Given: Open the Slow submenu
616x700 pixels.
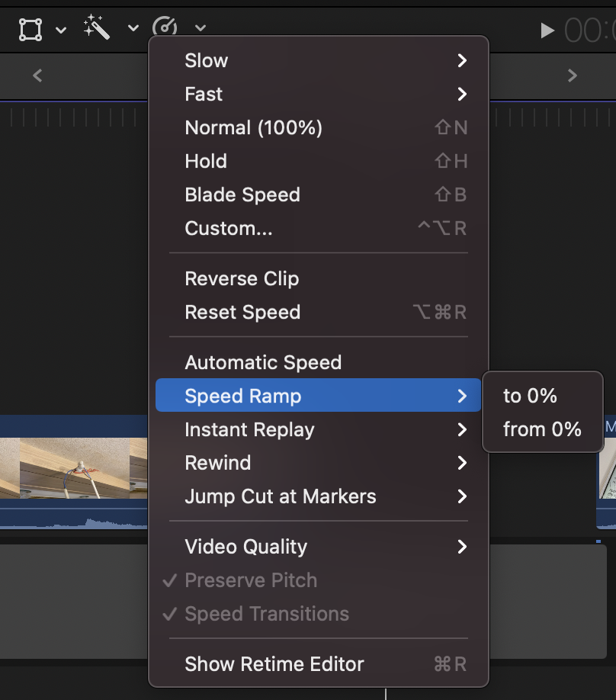Looking at the screenshot, I should tap(318, 61).
